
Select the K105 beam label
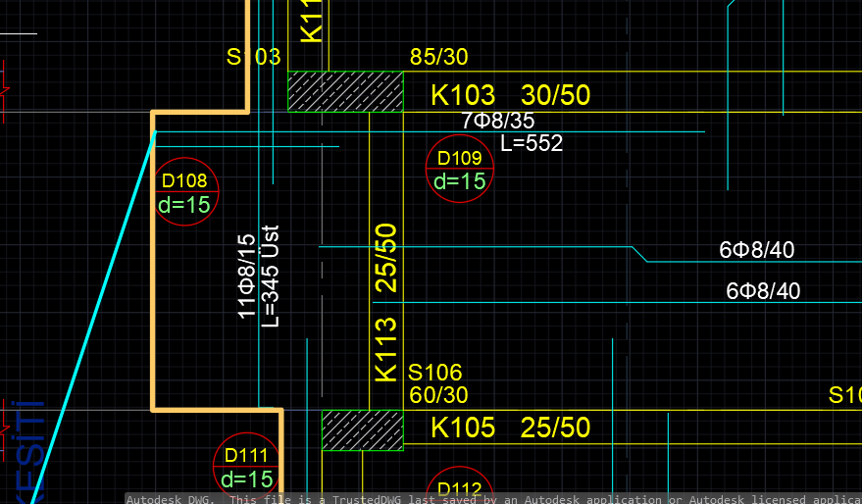coord(463,428)
